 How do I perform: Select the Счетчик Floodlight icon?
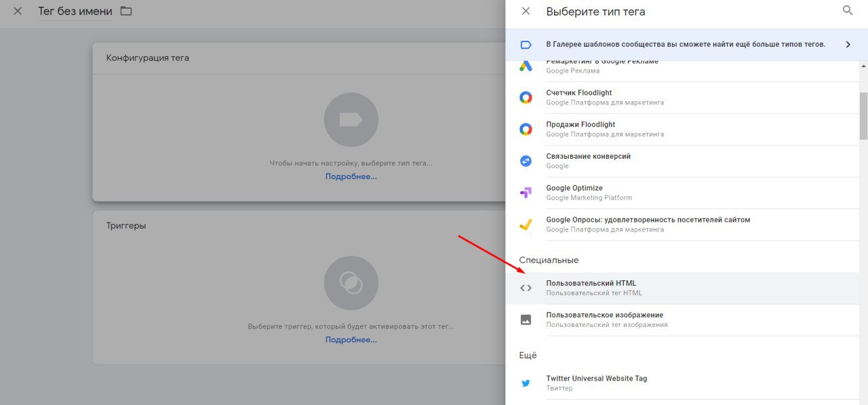[526, 98]
